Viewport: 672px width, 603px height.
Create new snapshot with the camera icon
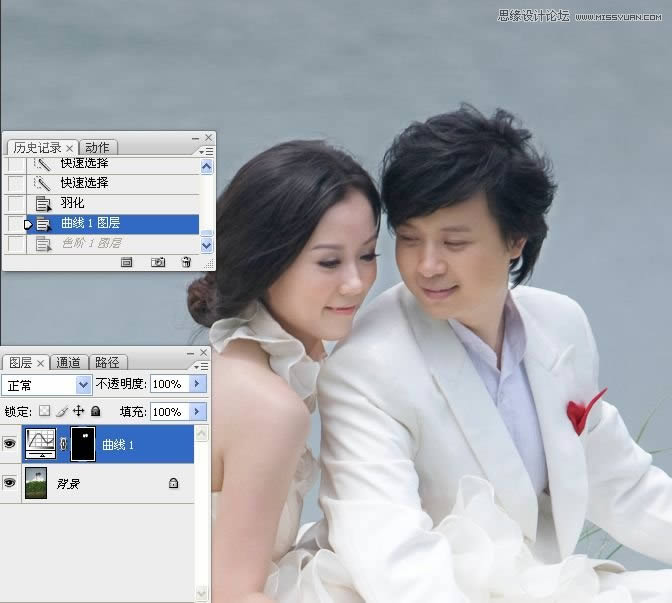click(157, 262)
